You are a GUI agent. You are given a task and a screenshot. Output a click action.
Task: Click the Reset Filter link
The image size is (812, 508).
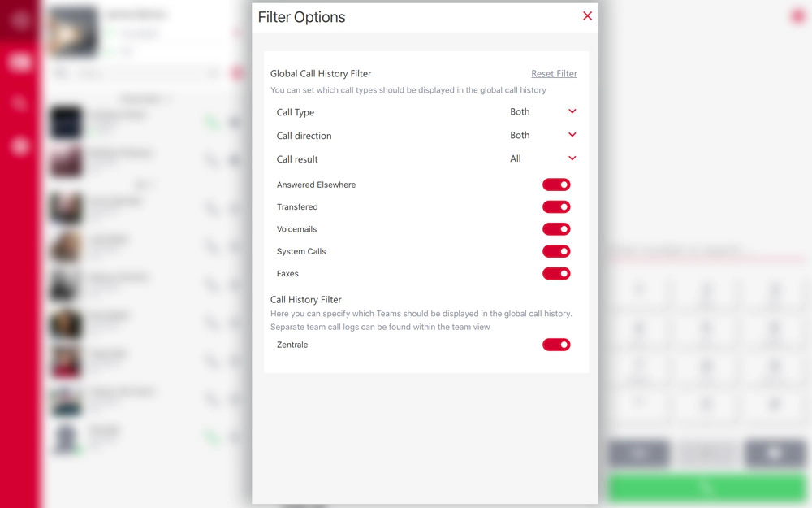pos(554,74)
